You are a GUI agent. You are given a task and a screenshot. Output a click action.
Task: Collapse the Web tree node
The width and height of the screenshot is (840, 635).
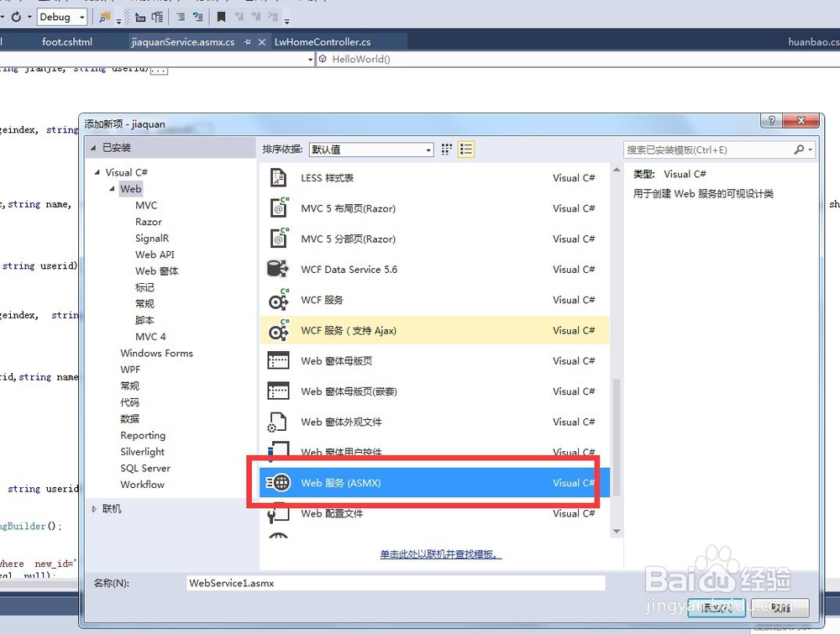pyautogui.click(x=112, y=189)
